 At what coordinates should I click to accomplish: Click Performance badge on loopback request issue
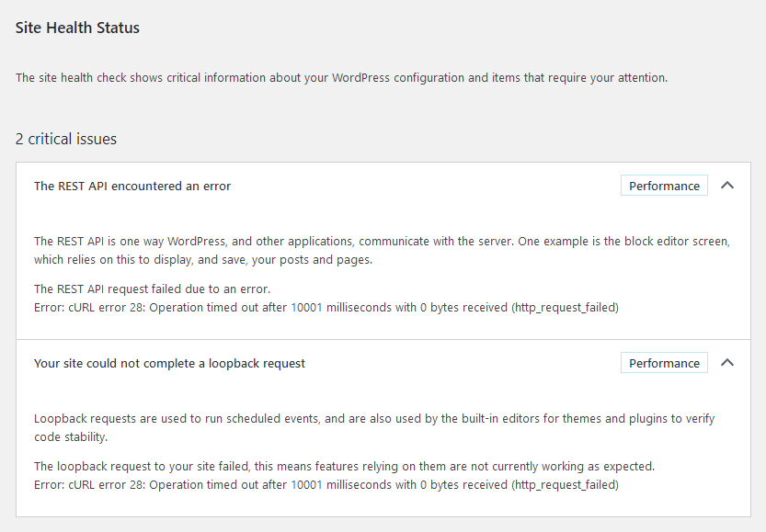pos(664,363)
